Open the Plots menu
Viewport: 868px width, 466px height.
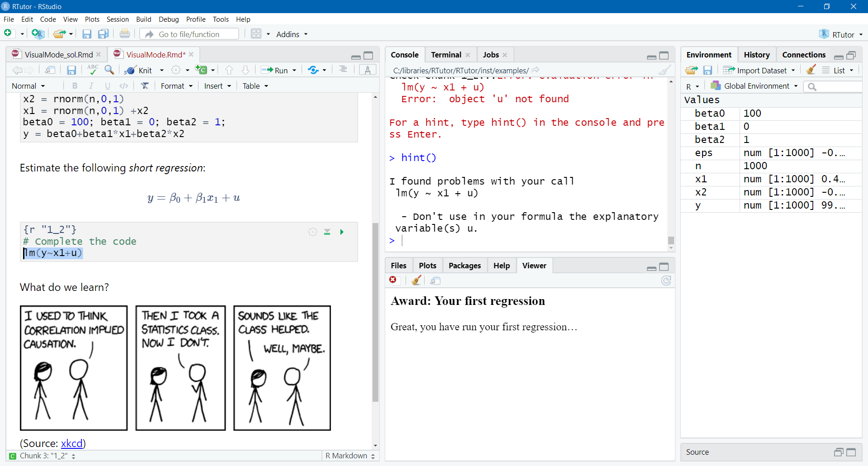[x=92, y=19]
